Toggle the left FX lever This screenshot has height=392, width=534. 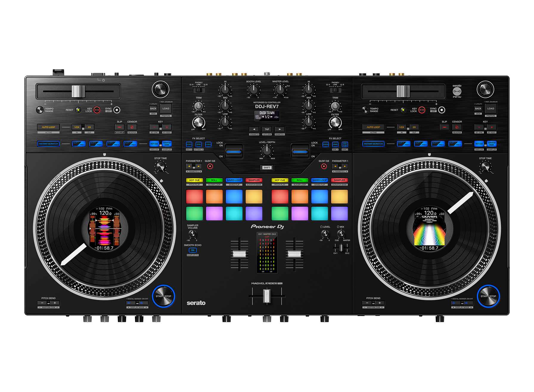coord(234,151)
